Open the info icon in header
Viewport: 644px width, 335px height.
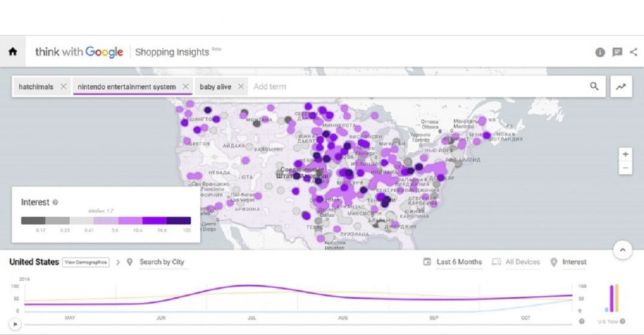(600, 53)
